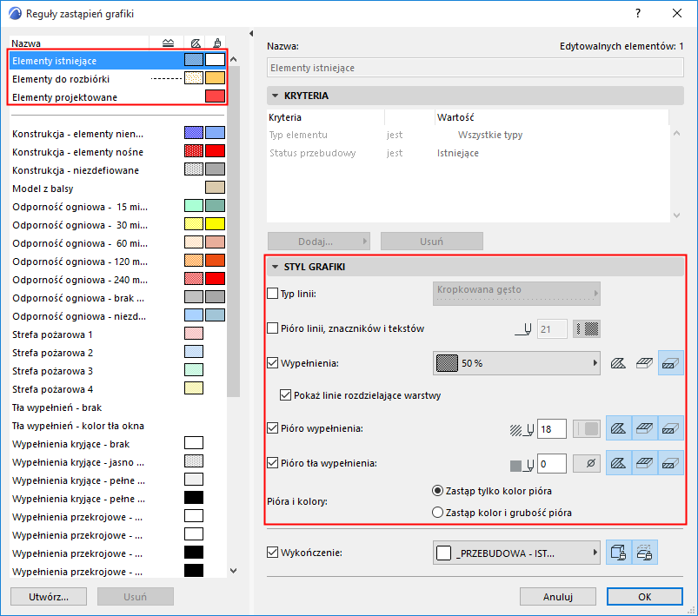Click the fill pen number field 18

552,429
